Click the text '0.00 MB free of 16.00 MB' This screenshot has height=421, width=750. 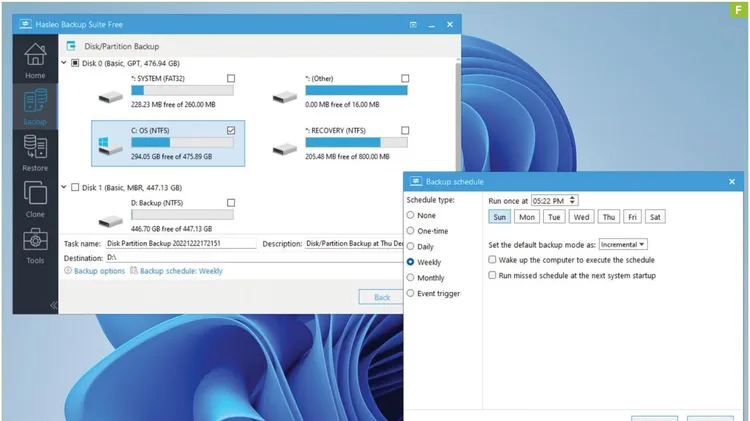(342, 104)
